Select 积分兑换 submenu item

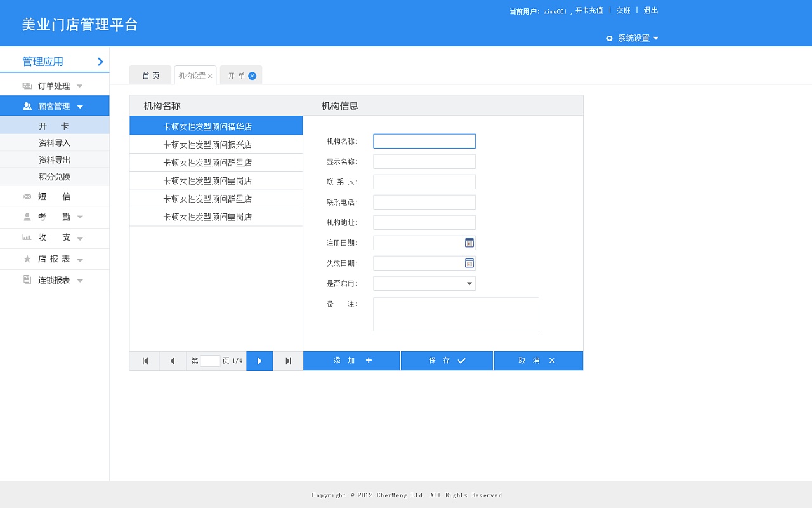click(54, 177)
